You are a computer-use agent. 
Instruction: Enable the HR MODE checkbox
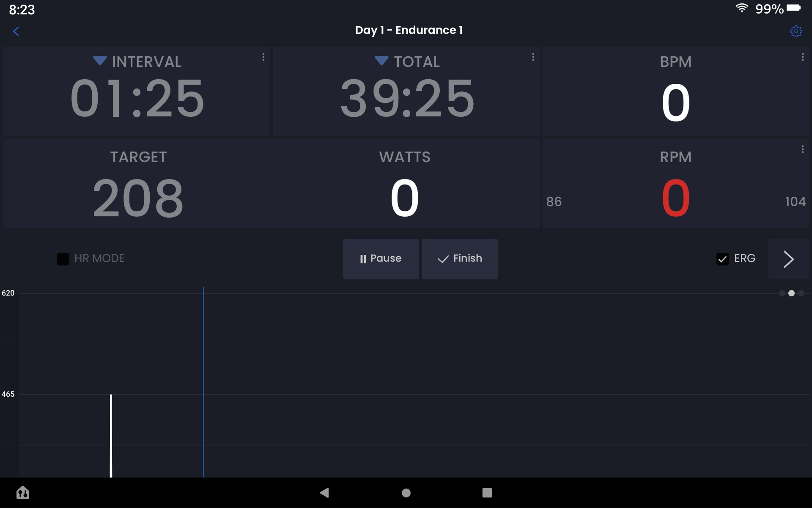pos(63,259)
